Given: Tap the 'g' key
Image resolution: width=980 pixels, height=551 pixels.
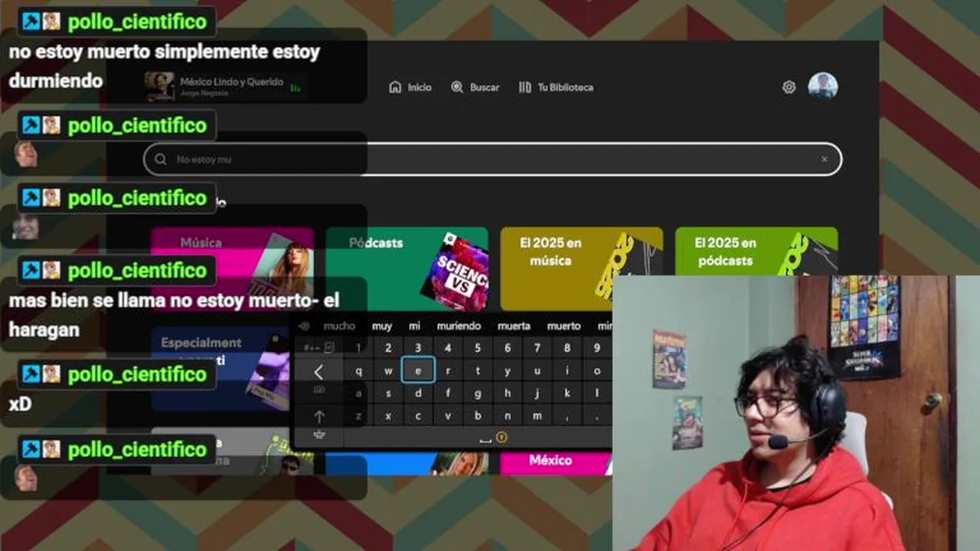Looking at the screenshot, I should [x=478, y=393].
